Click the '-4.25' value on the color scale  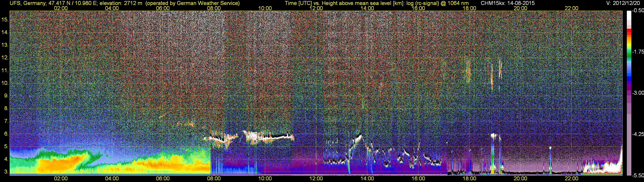(638, 134)
